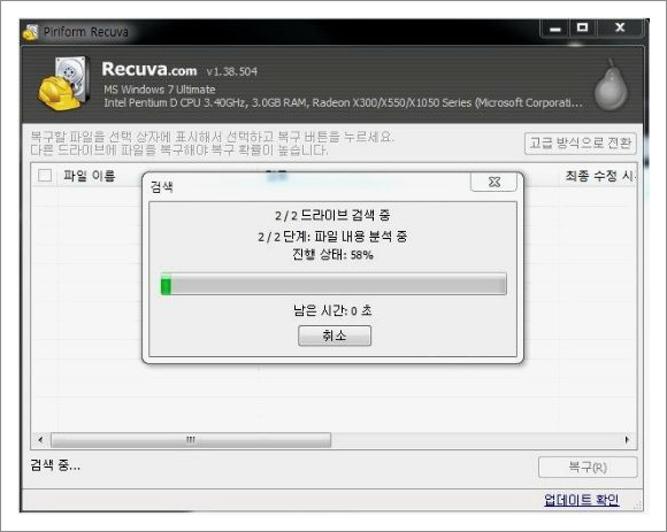Toggle the select-all checkbox beside 파일 이름
This screenshot has height=532, width=667.
[45, 175]
